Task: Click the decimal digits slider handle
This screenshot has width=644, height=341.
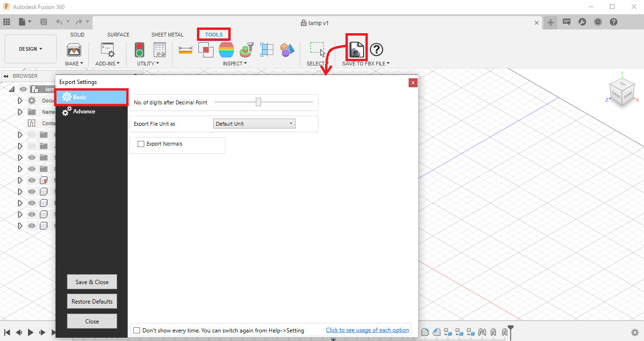Action: tap(258, 102)
